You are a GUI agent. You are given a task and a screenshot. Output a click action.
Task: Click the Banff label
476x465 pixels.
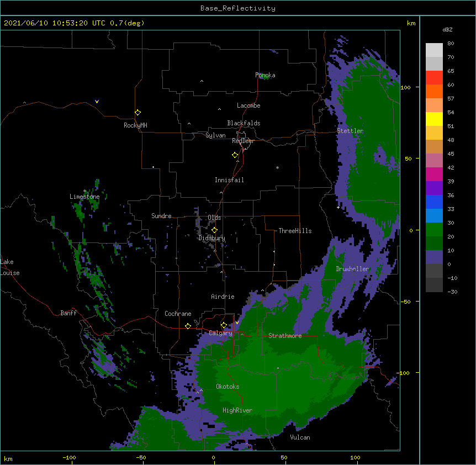(x=68, y=313)
